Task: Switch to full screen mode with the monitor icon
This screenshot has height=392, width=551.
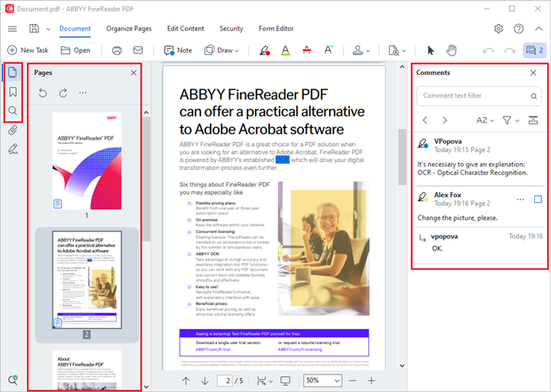Action: tap(285, 381)
